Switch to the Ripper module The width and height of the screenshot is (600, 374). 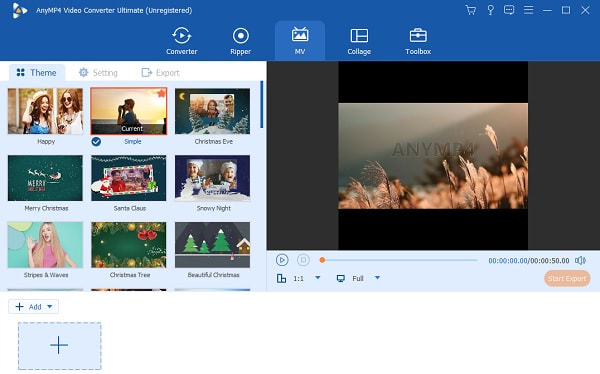click(x=240, y=41)
